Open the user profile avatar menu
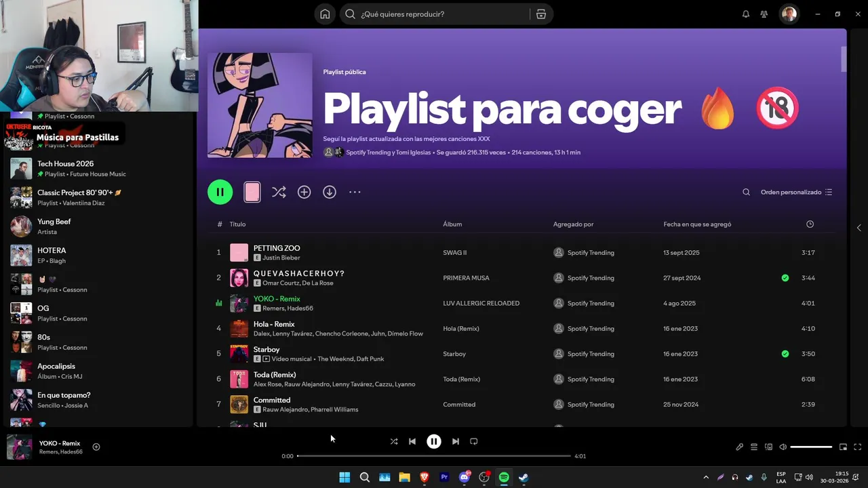Viewport: 868px width, 488px height. coord(789,14)
